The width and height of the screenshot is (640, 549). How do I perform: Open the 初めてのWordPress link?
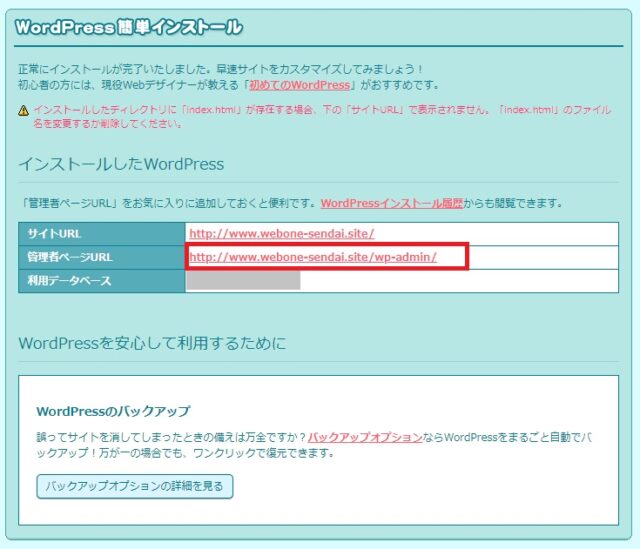tap(300, 85)
